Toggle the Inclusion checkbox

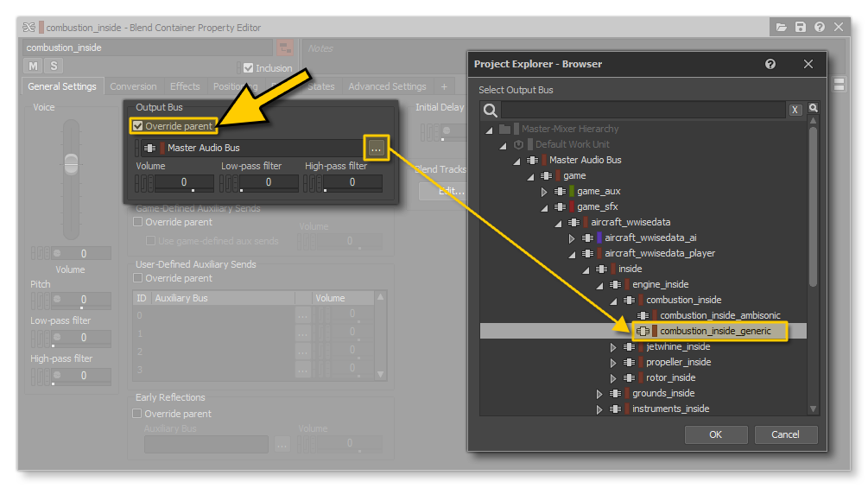[249, 68]
